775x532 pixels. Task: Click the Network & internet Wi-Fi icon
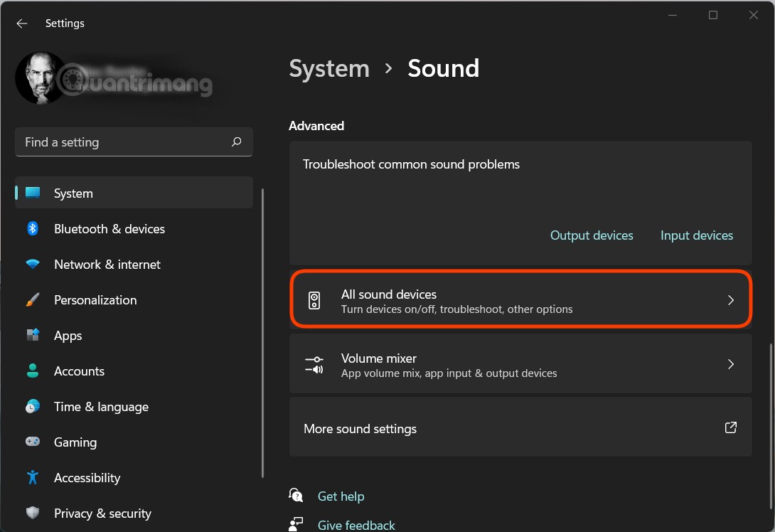click(x=33, y=264)
